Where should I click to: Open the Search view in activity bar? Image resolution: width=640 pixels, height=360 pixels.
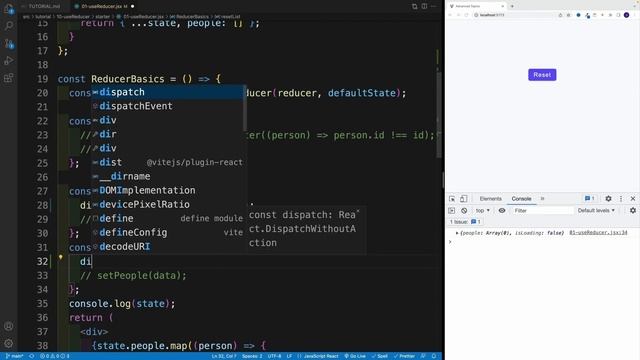(x=9, y=26)
